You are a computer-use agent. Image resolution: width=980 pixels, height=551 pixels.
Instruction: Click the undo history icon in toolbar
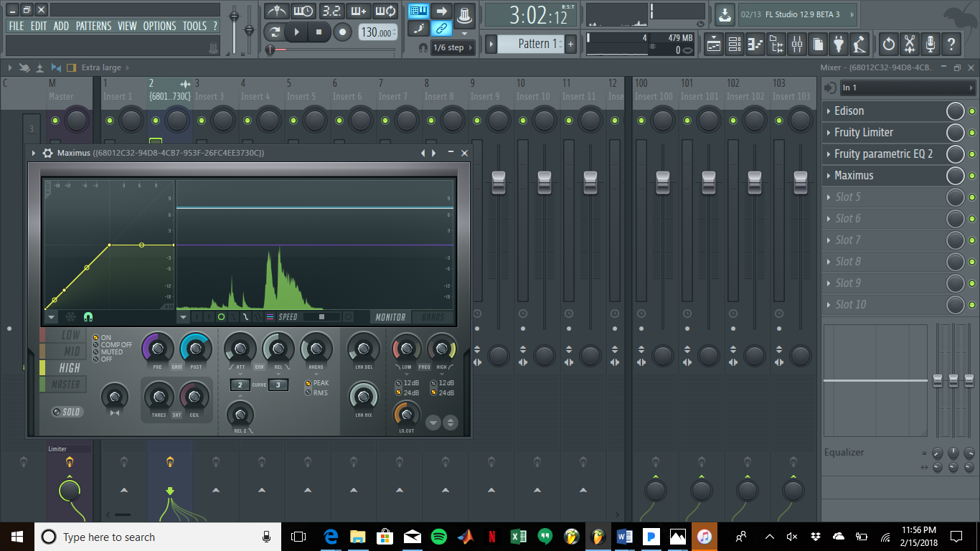pos(889,44)
